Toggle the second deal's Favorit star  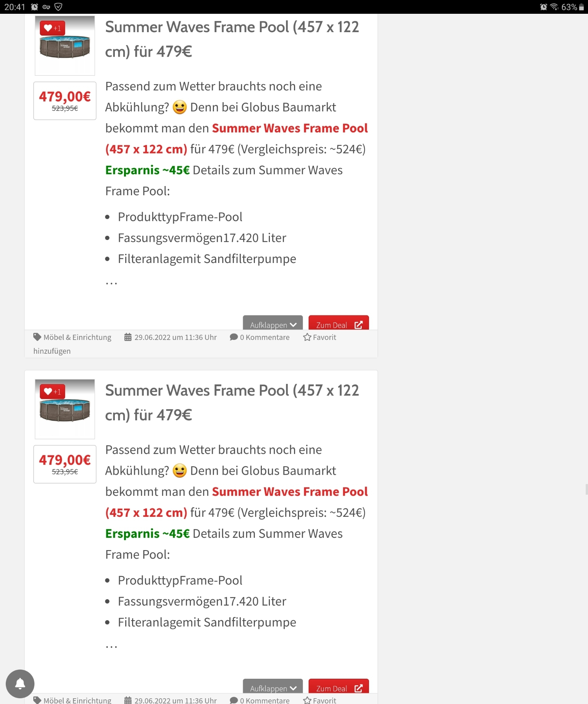(x=307, y=700)
